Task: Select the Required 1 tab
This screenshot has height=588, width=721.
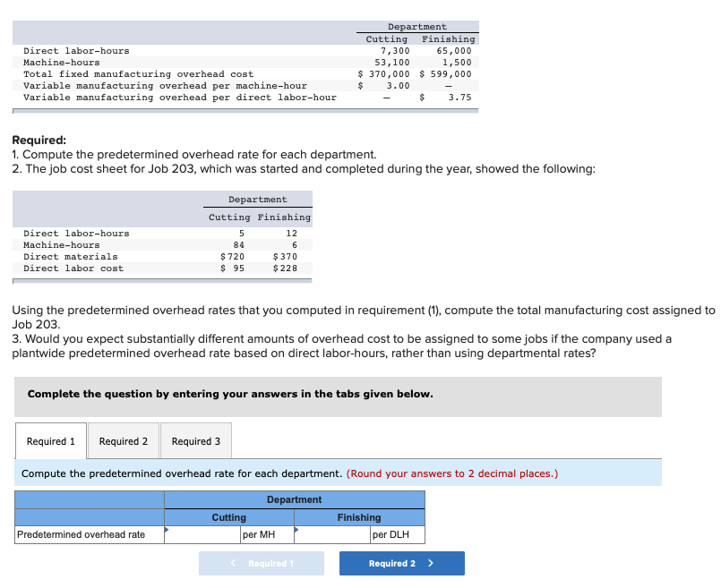Action: pyautogui.click(x=50, y=439)
